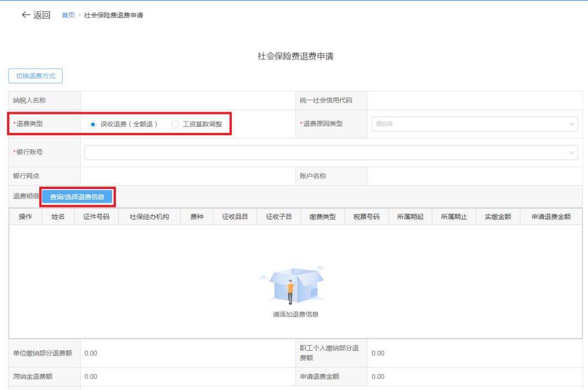Screen dimensions: 588x390
Task: Click the back arrow 返回 button
Action: [x=36, y=15]
